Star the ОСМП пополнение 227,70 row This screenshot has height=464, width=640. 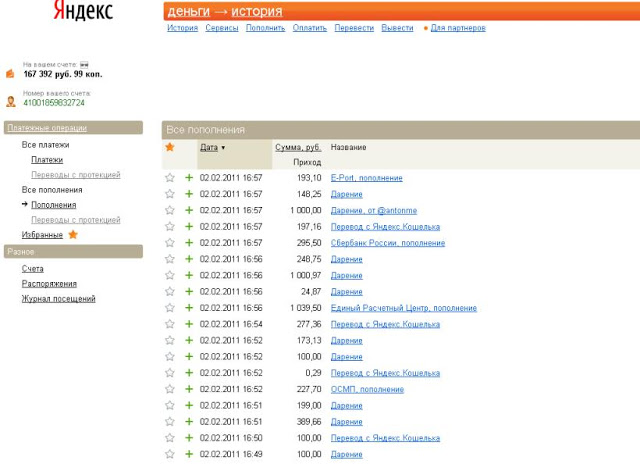coord(170,389)
